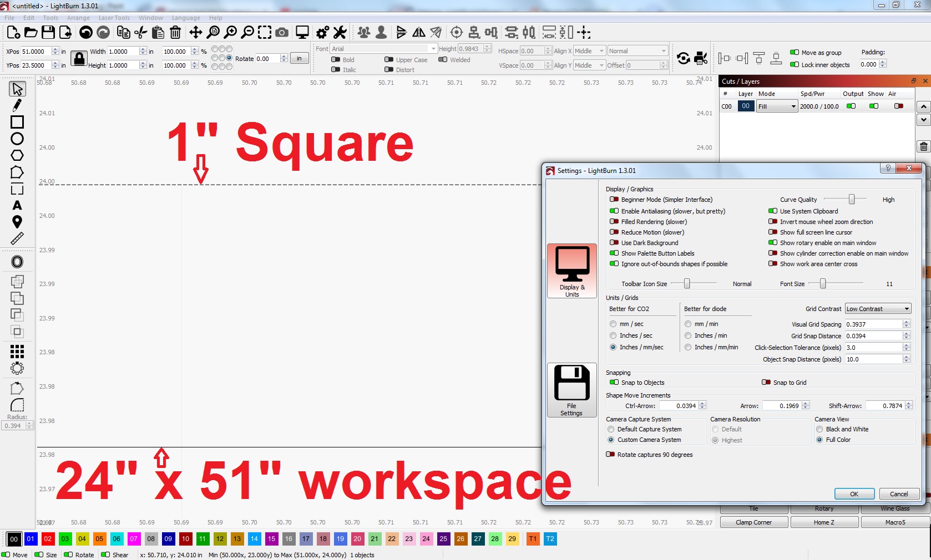Open the Grid Array tool
931x560 pixels.
coord(17,351)
